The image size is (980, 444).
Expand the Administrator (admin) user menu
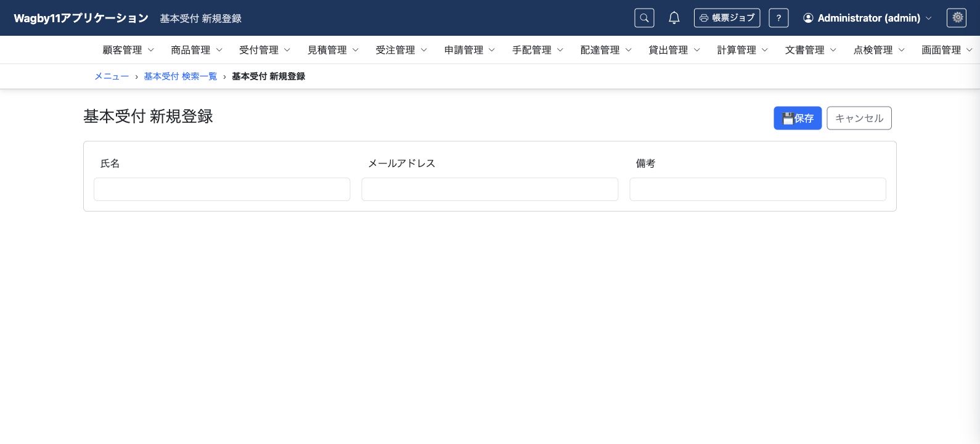click(x=868, y=18)
